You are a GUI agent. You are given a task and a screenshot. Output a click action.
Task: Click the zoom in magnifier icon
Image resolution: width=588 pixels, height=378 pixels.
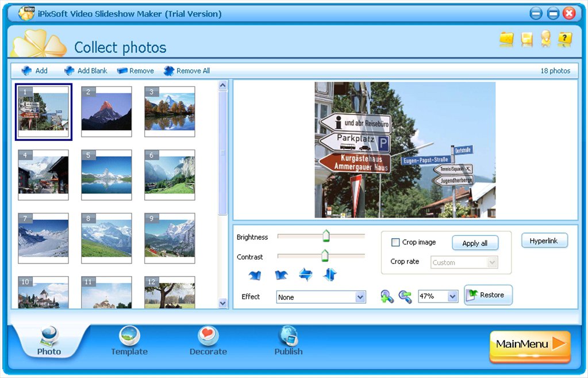[x=387, y=296]
